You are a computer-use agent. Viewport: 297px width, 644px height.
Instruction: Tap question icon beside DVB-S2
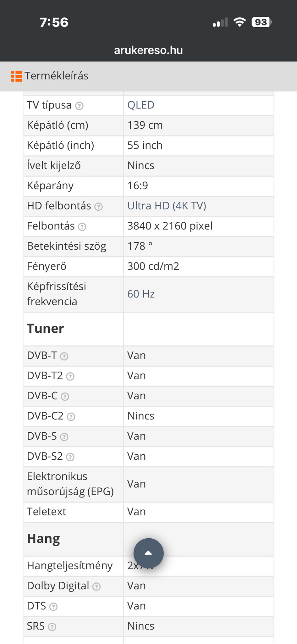pos(70,457)
